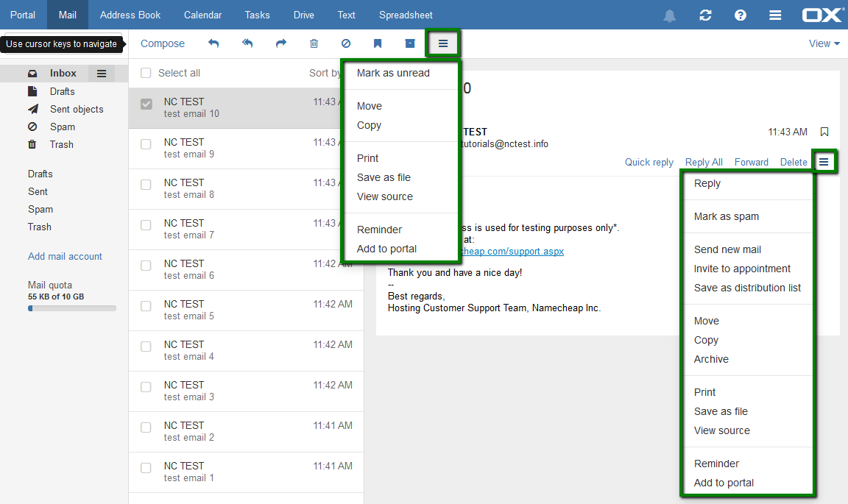Open the test email 1 message row
Viewport: 848px width, 504px height.
coord(246,472)
